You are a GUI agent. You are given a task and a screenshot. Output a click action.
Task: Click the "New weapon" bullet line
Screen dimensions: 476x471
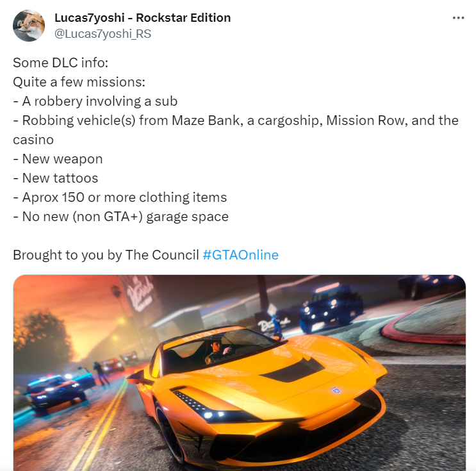coord(58,159)
